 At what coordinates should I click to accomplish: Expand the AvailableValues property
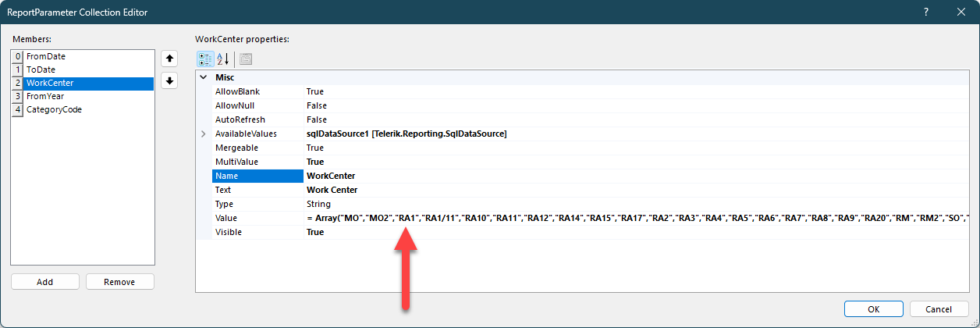[x=204, y=134]
